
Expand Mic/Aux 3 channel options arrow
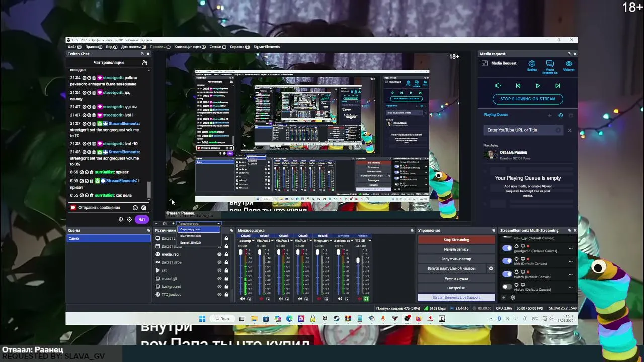291,241
